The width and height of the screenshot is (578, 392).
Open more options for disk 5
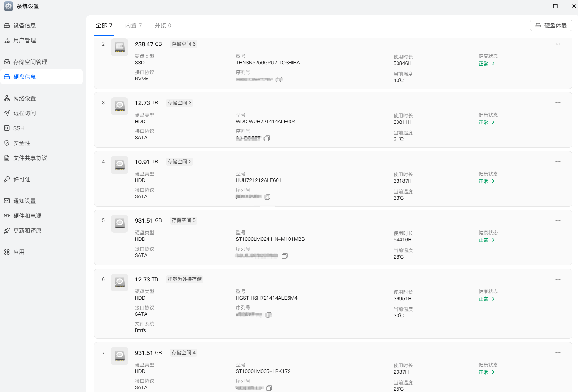point(558,220)
